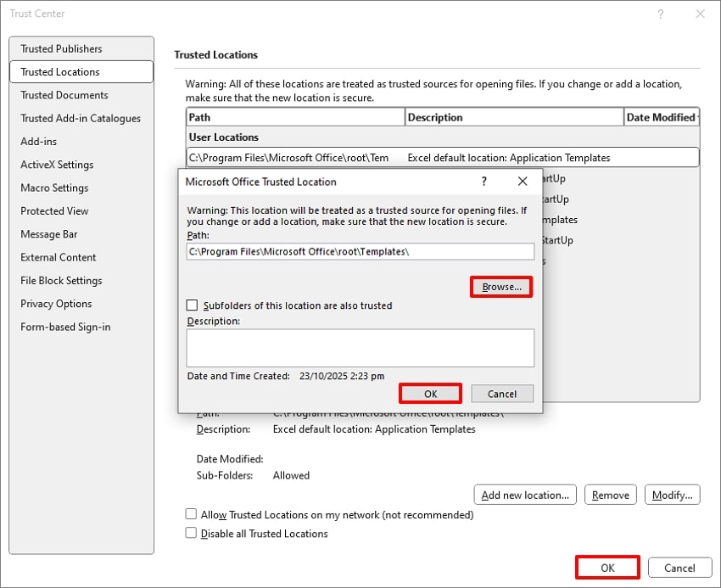Switch to the Trusted Publishers section
Image resolution: width=721 pixels, height=588 pixels.
point(61,48)
